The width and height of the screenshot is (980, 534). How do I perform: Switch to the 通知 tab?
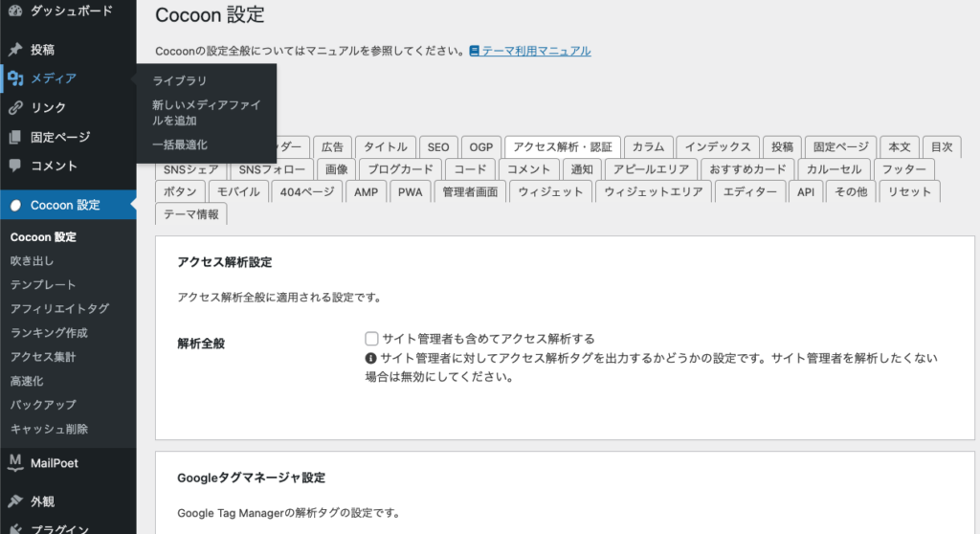(x=582, y=169)
